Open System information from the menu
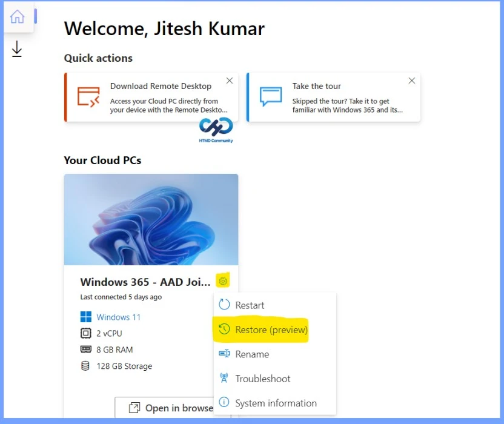Viewport: 504px width, 424px height. (275, 403)
